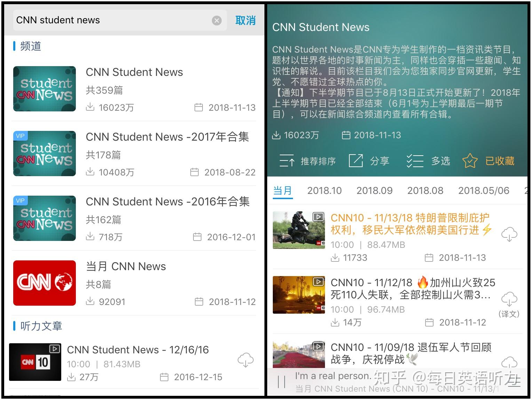Download the CNN10 11/13/18 episode cloud icon
The height and width of the screenshot is (400, 532).
point(509,235)
